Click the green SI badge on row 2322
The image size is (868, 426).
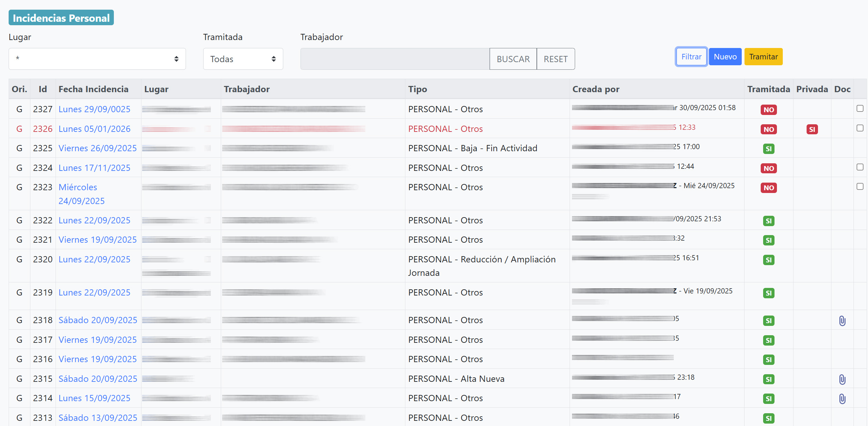pos(768,221)
